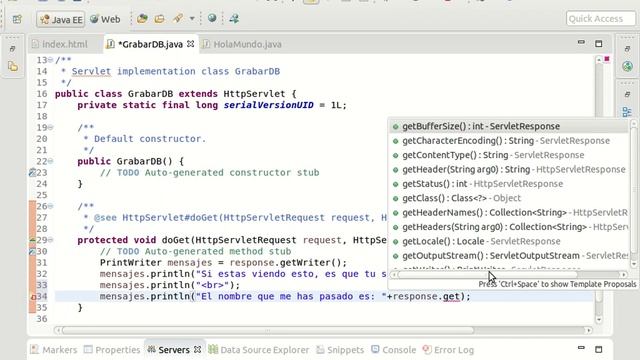Click the outline icon in the right sidebar
Screen dimensions: 640x360
click(x=627, y=112)
